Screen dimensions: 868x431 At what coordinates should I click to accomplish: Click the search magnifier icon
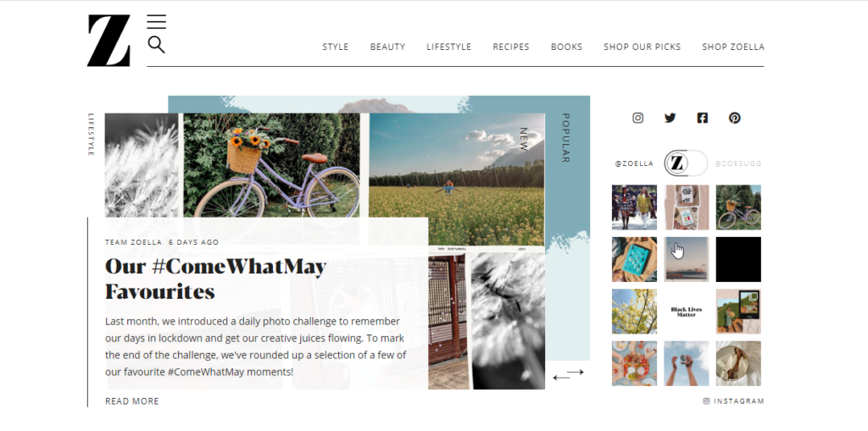point(156,45)
